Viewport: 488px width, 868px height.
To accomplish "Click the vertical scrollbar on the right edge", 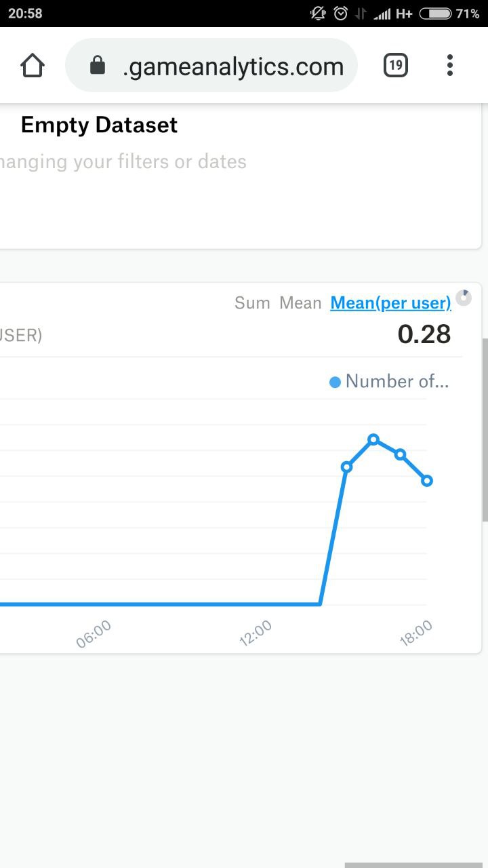I will [485, 429].
